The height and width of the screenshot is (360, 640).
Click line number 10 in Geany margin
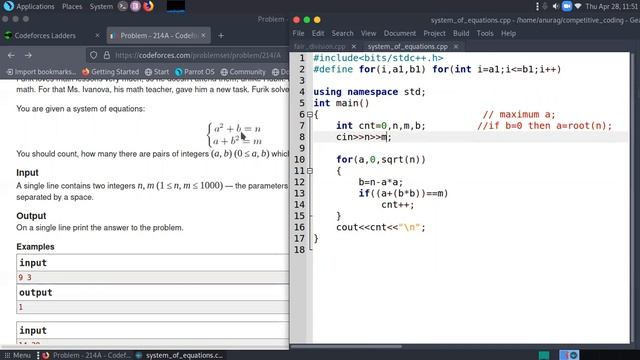[x=299, y=160]
